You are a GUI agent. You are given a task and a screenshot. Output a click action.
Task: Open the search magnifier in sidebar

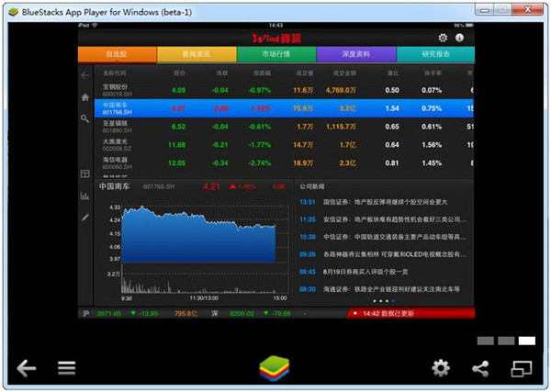85,118
